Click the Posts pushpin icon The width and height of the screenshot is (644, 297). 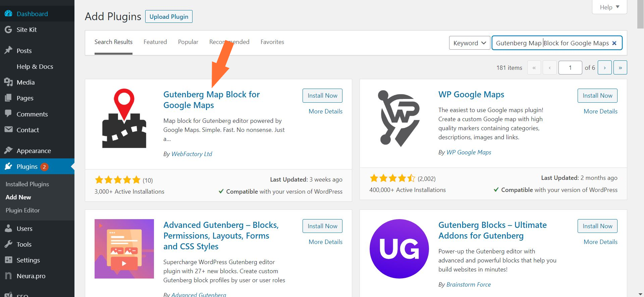[8, 51]
